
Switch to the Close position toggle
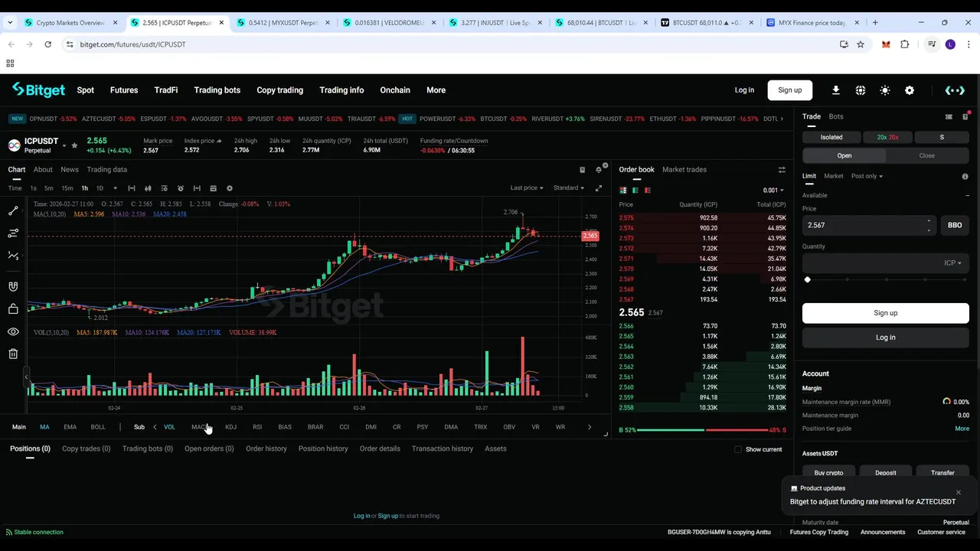[926, 155]
